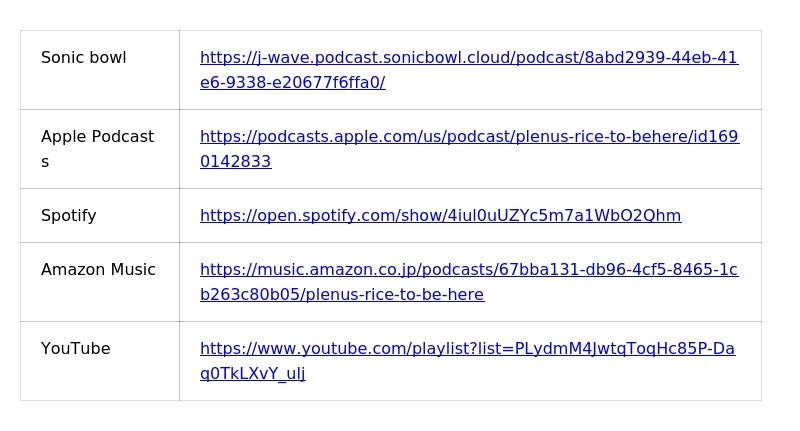Open the Sonic bowl podcast link

click(468, 58)
